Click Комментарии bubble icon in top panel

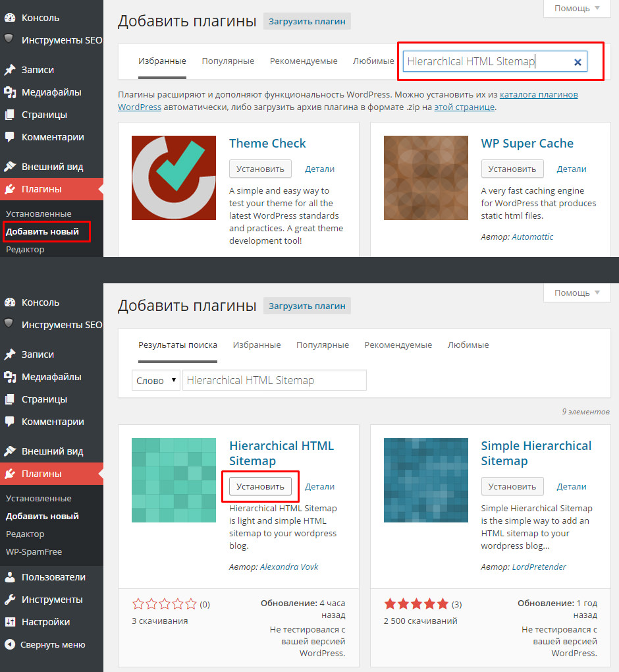point(10,137)
